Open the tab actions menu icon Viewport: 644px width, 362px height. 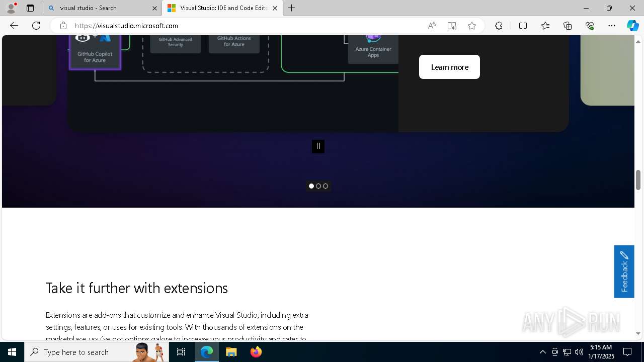point(30,8)
